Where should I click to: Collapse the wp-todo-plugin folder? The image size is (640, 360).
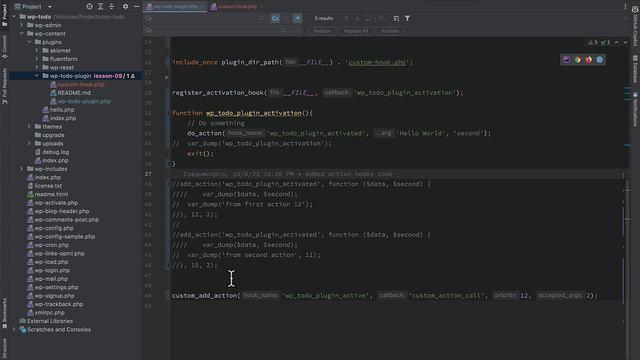[37, 76]
